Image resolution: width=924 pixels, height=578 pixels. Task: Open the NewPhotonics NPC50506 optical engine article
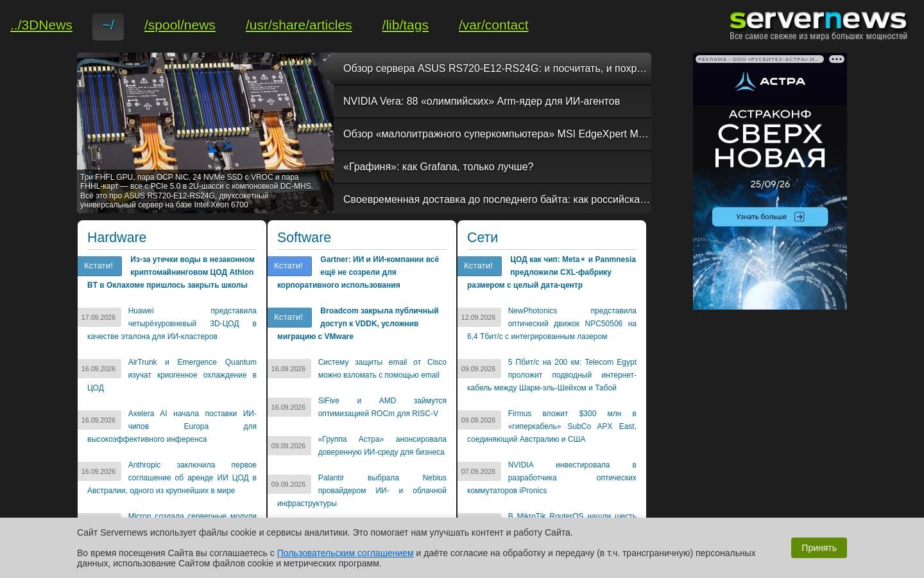(x=551, y=324)
